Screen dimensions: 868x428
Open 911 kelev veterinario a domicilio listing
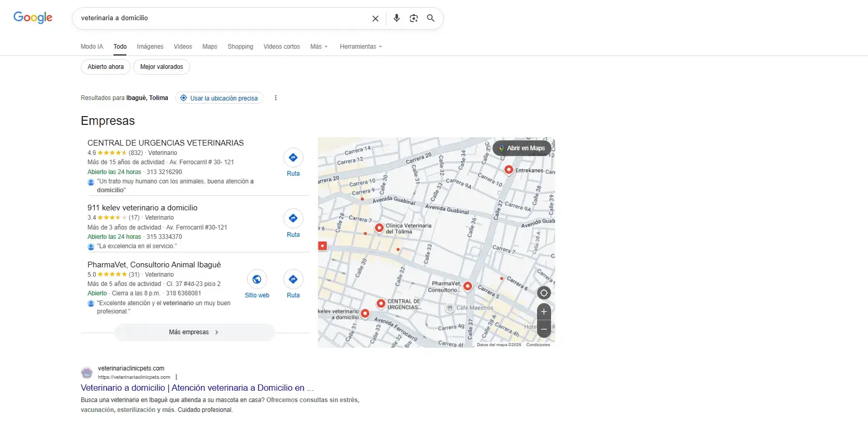coord(142,208)
